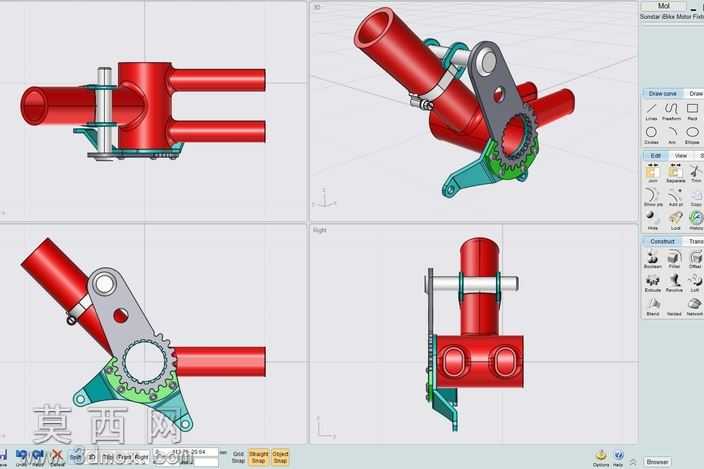This screenshot has width=704, height=469.
Task: Select the Revolve construct tool
Action: [x=674, y=283]
